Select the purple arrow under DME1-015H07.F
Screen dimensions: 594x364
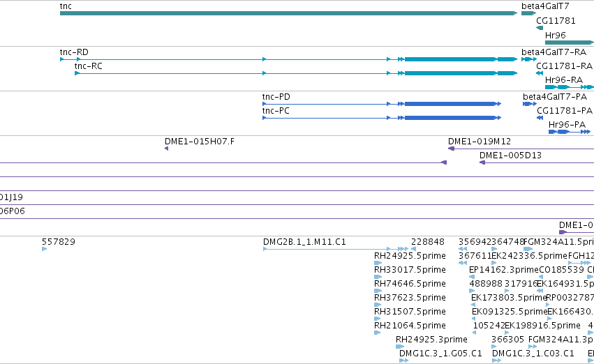tap(166, 149)
